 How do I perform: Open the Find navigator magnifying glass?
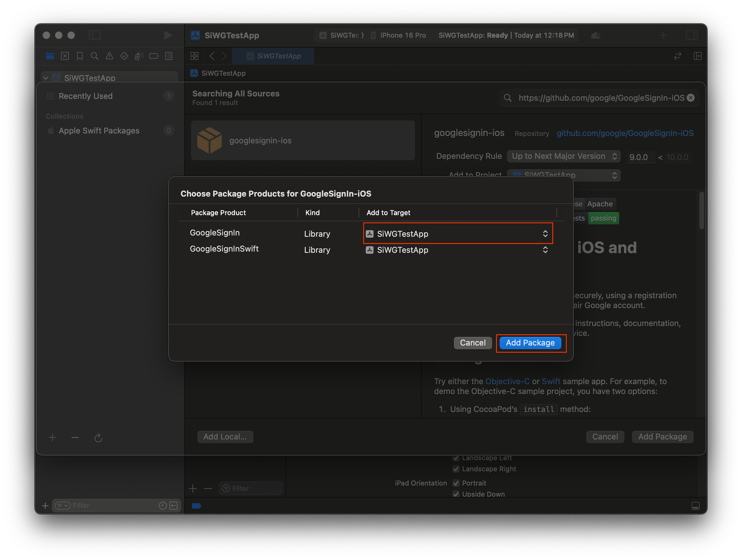coord(95,56)
